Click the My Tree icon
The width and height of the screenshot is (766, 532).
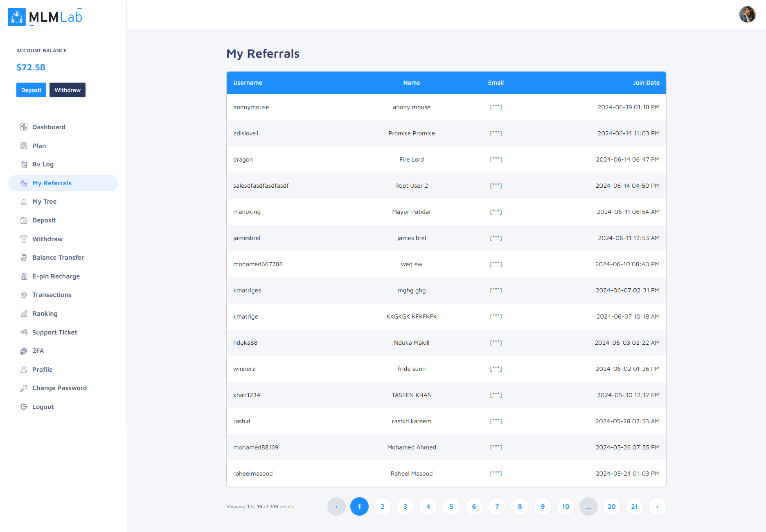point(24,202)
